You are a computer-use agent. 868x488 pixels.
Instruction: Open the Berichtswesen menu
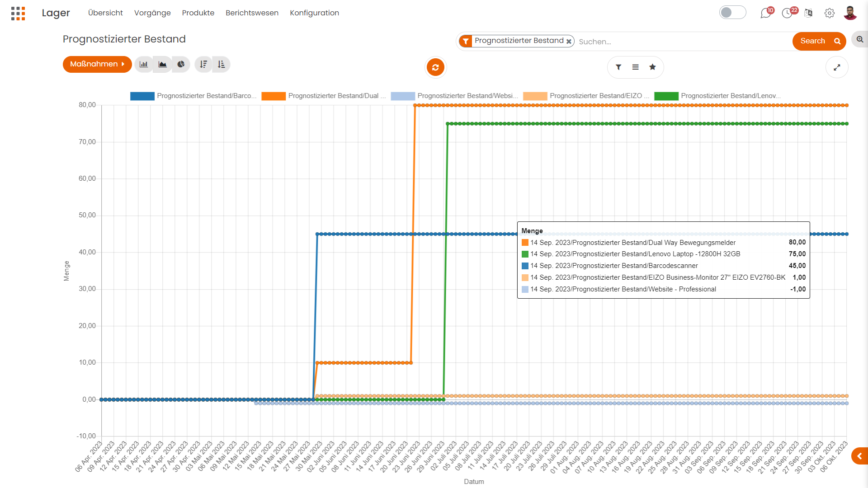click(x=252, y=13)
